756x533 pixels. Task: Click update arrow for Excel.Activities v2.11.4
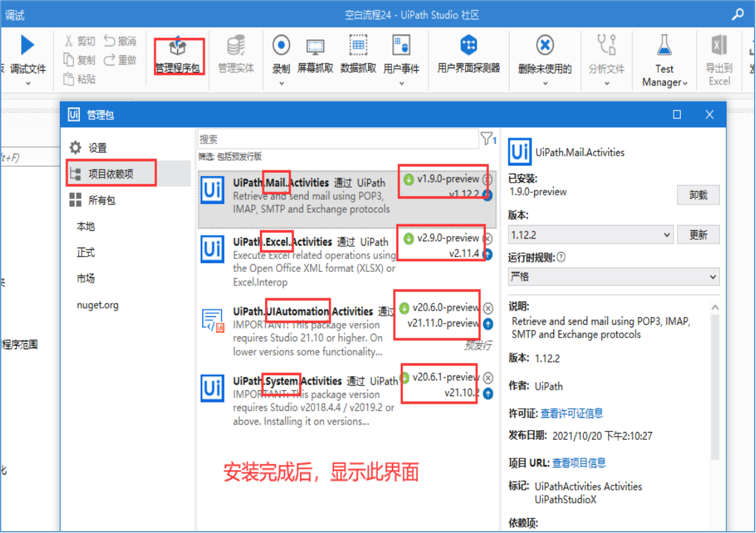point(488,254)
